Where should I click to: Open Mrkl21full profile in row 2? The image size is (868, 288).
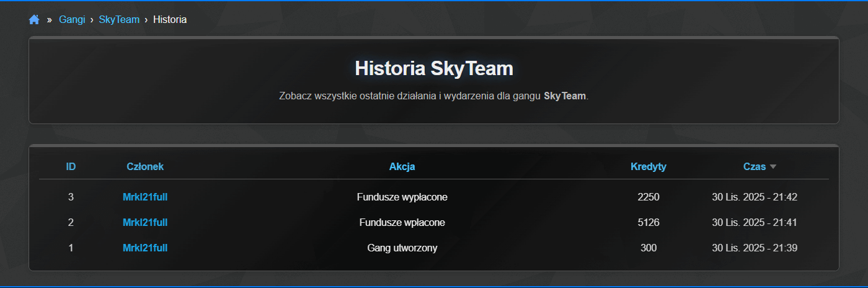(145, 222)
